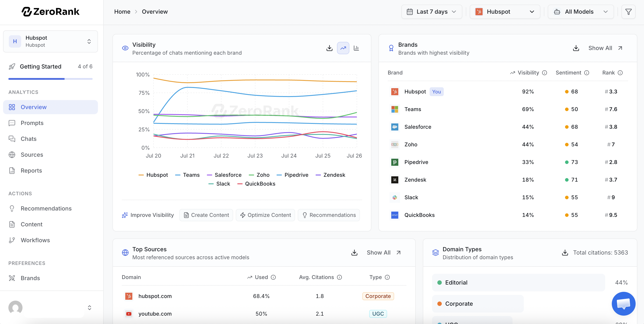The width and height of the screenshot is (644, 324).
Task: Open the chat support bubble
Action: pyautogui.click(x=623, y=304)
